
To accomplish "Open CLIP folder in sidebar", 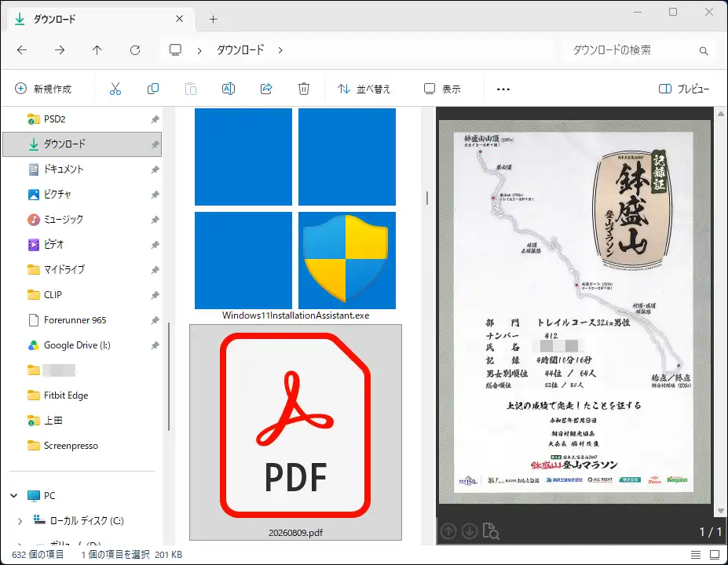I will (x=82, y=294).
